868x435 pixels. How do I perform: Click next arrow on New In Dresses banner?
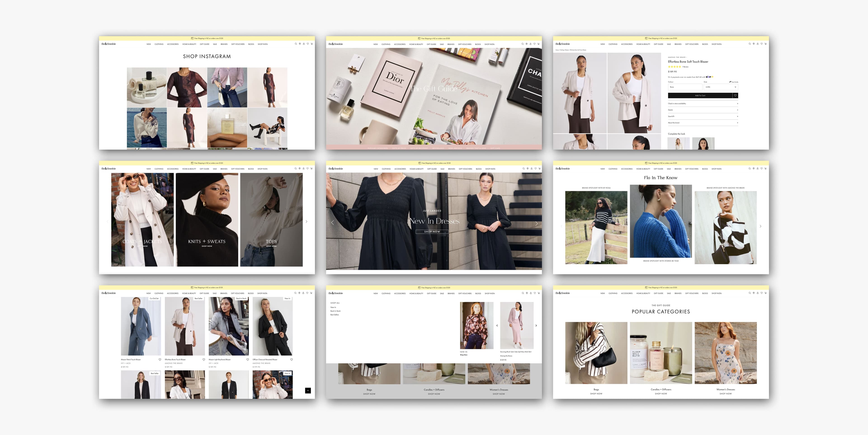click(x=536, y=223)
